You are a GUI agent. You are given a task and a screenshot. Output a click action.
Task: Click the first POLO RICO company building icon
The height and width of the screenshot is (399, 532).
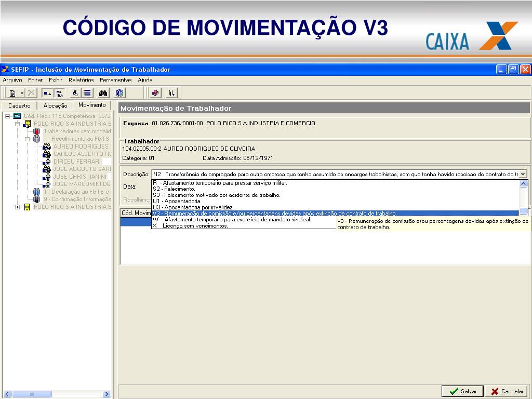pyautogui.click(x=27, y=124)
